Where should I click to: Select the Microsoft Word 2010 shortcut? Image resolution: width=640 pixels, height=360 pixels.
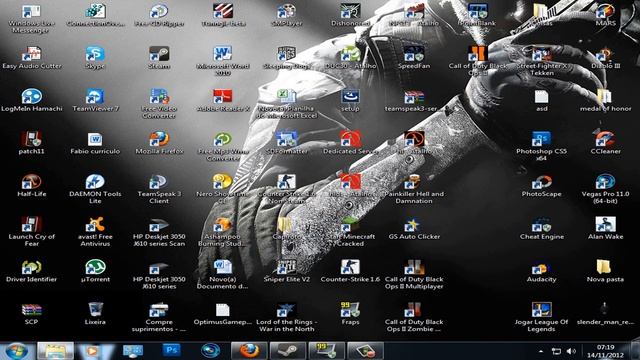coord(222,55)
